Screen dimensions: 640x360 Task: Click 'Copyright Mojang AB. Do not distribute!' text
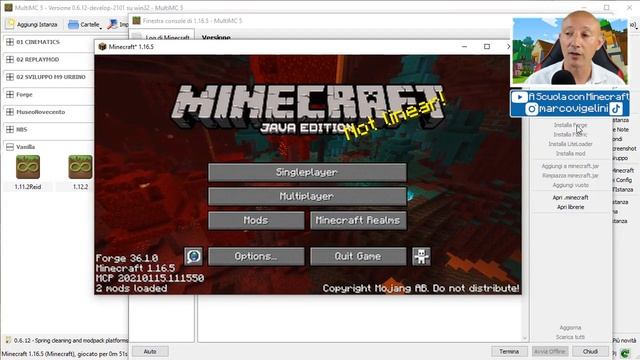click(421, 289)
